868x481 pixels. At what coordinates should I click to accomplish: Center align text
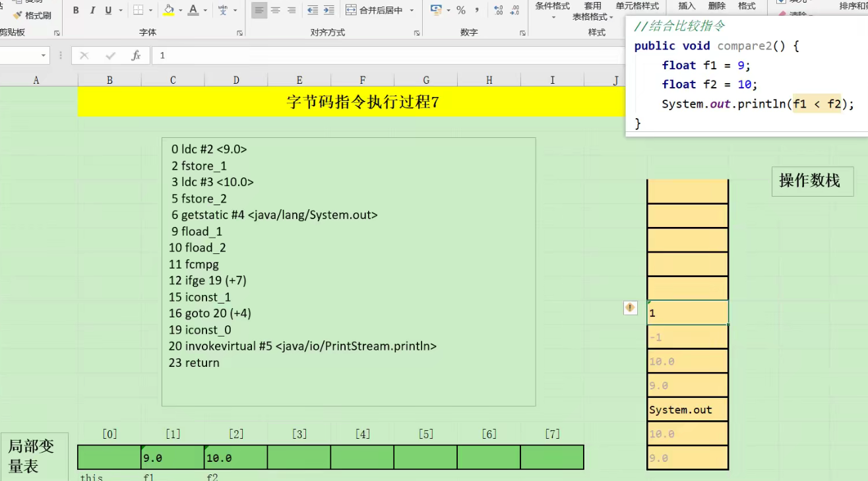pyautogui.click(x=275, y=11)
